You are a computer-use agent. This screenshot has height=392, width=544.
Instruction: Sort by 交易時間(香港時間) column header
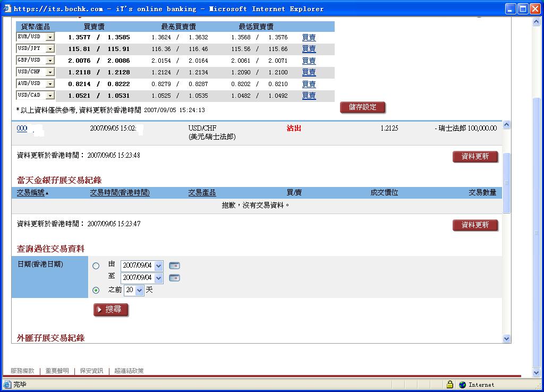pyautogui.click(x=120, y=192)
